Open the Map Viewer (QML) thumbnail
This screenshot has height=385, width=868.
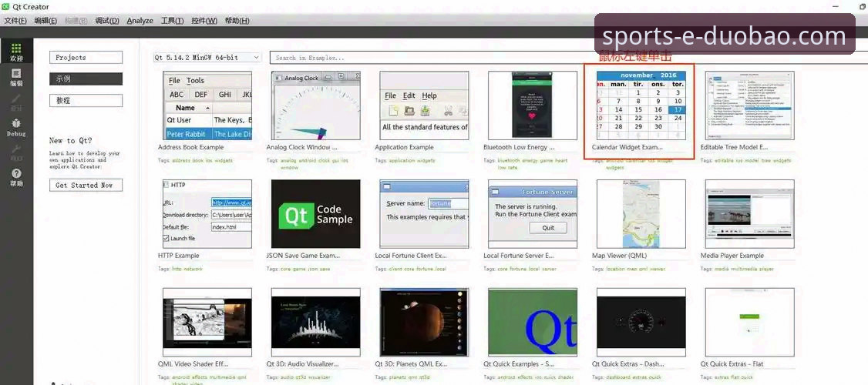click(x=641, y=213)
